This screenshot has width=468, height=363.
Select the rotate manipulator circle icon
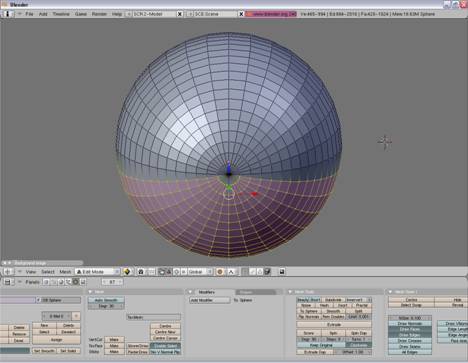point(177,272)
